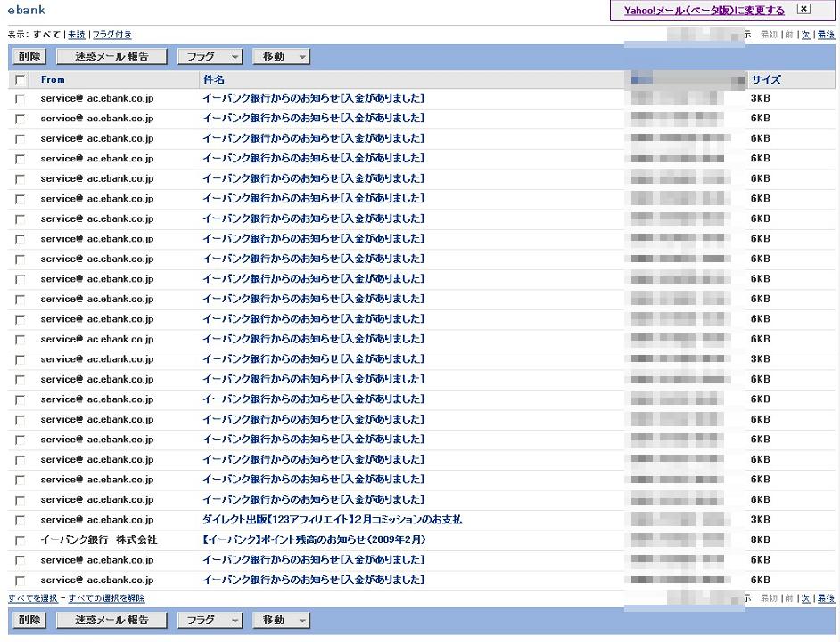Open フラグ dropdown in toolbar beneath すべてを選択 link
This screenshot has width=840, height=642.
click(x=210, y=620)
